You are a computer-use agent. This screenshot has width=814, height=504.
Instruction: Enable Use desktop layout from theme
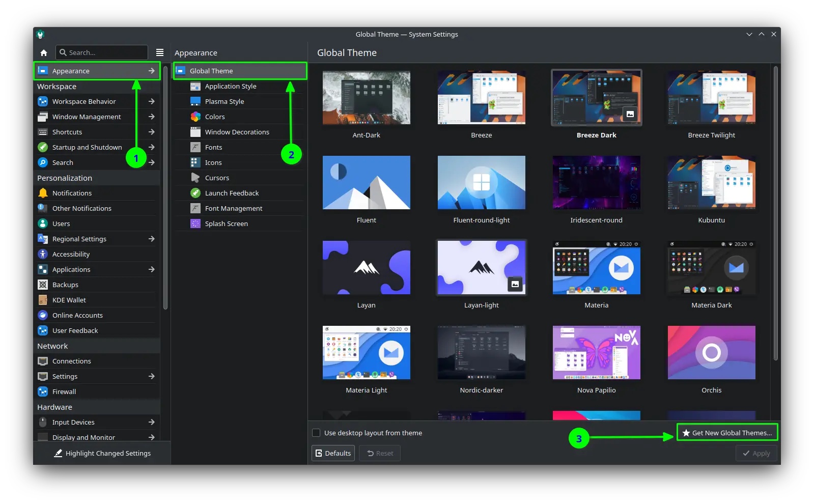click(316, 433)
